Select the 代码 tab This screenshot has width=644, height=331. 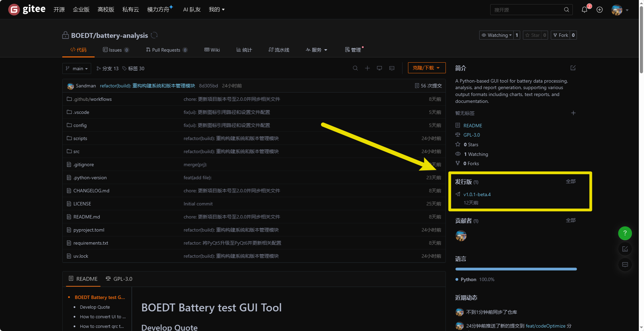(78, 50)
